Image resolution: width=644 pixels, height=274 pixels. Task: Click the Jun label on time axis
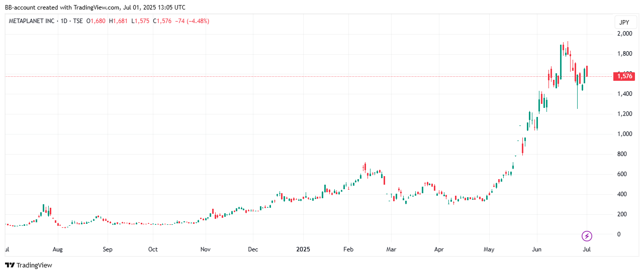click(536, 249)
